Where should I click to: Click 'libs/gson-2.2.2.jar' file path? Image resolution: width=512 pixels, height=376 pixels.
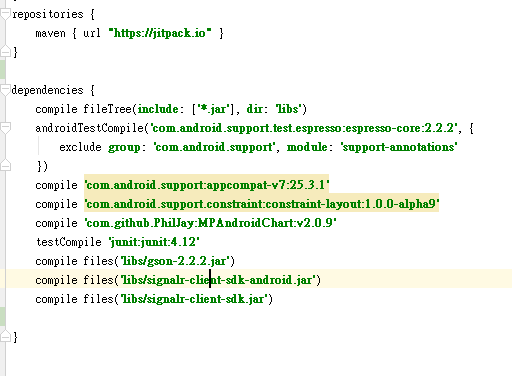coord(175,261)
